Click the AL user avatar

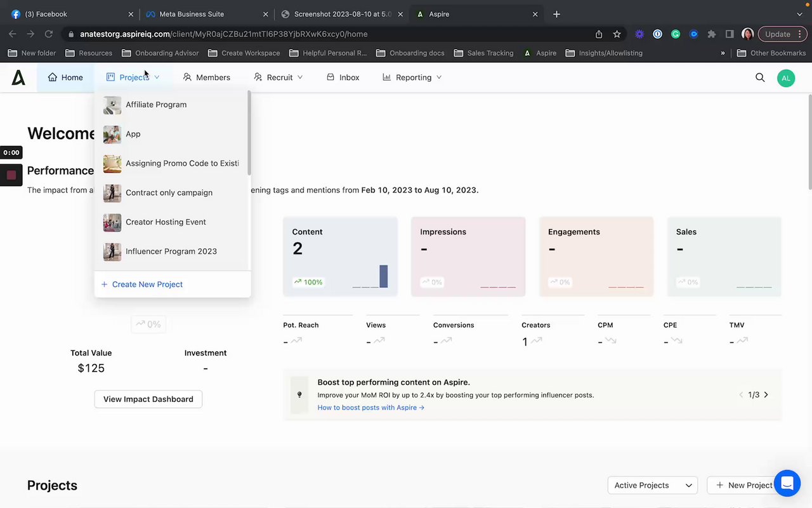pyautogui.click(x=785, y=78)
